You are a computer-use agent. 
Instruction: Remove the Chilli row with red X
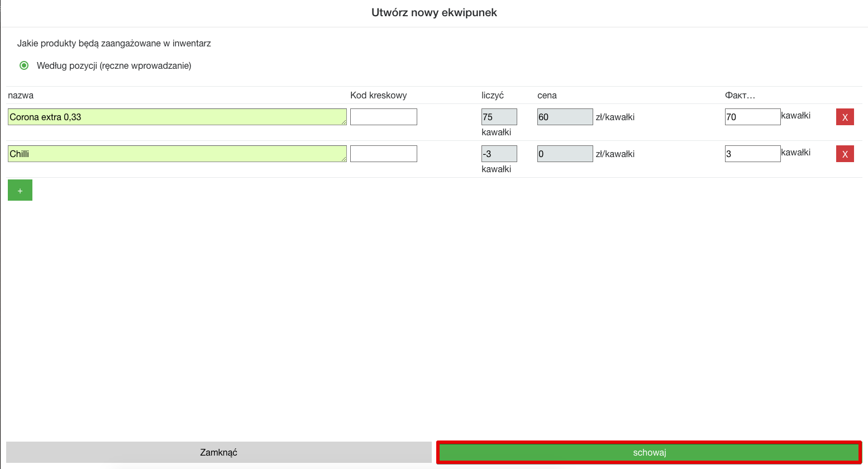[x=845, y=154]
